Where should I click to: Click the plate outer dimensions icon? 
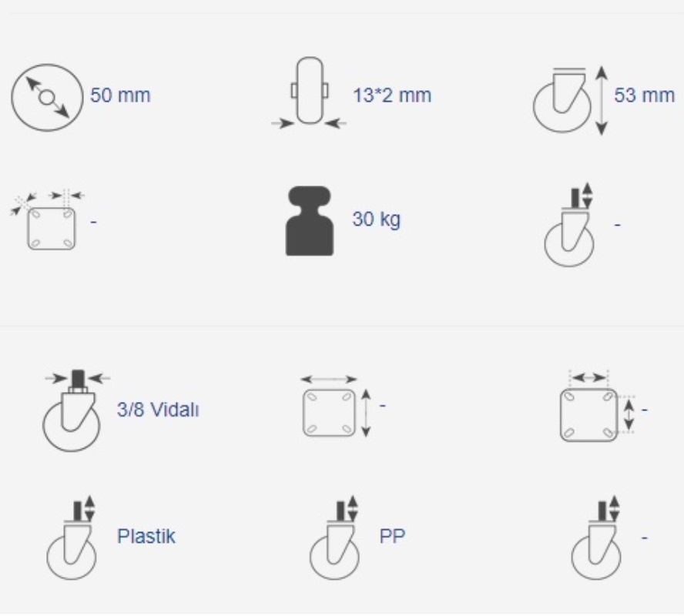click(x=336, y=406)
